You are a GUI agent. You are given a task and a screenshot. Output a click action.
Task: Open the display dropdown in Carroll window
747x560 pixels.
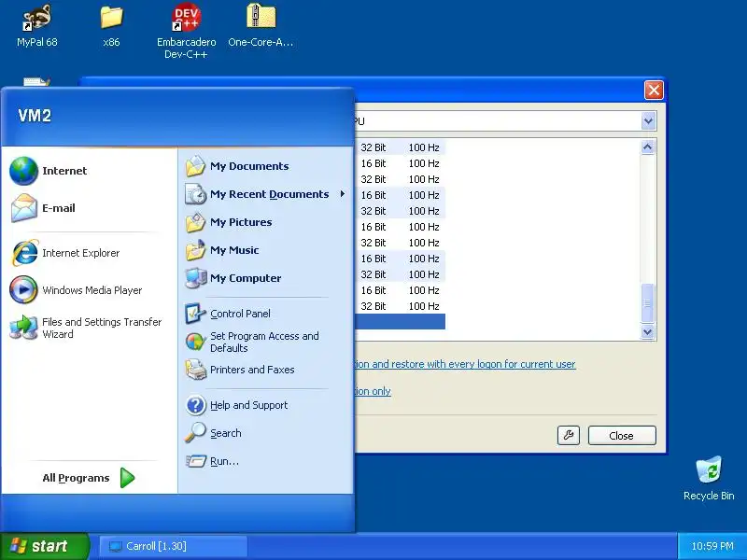(648, 121)
